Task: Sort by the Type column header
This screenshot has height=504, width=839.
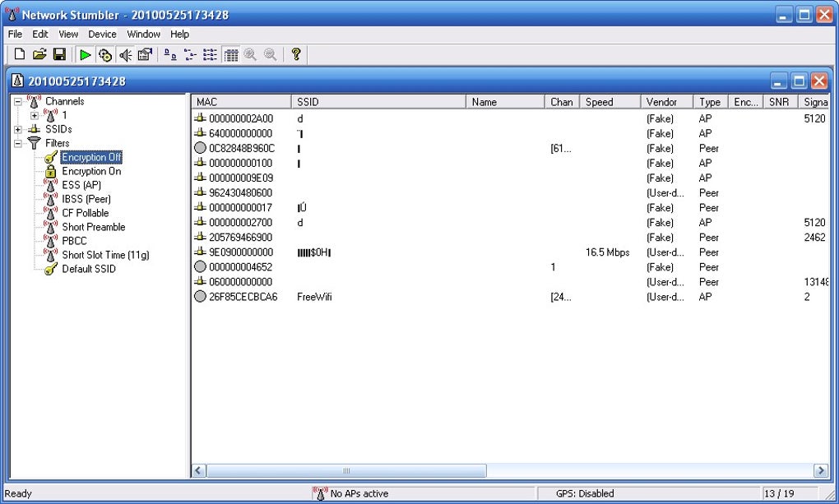Action: pyautogui.click(x=711, y=102)
